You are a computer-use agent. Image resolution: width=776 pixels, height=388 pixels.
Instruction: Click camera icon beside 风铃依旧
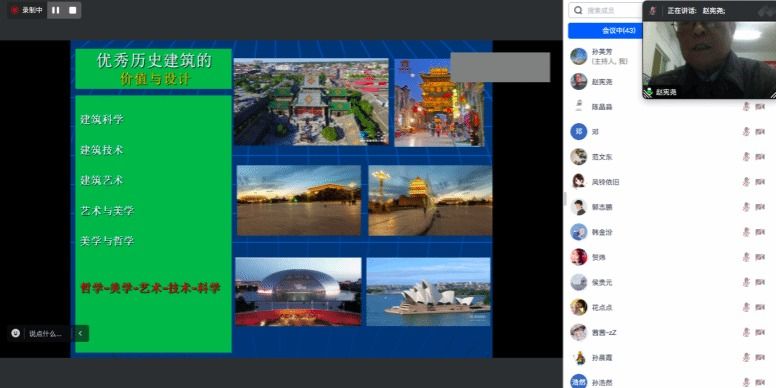(x=760, y=182)
